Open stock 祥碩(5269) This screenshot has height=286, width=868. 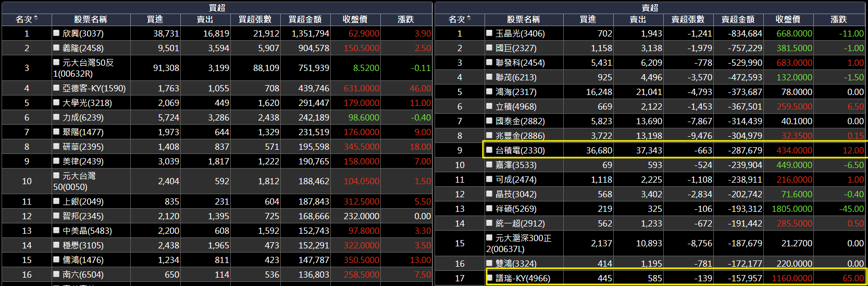pos(516,209)
